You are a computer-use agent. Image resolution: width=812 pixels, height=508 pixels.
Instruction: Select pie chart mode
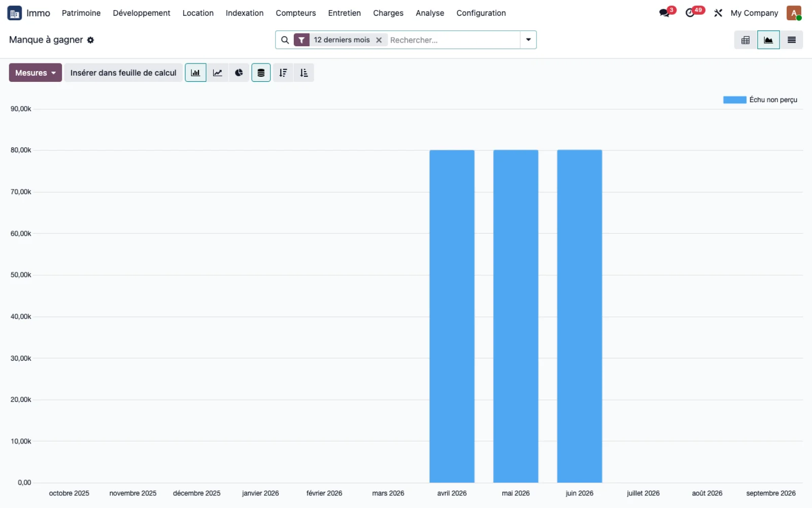pyautogui.click(x=239, y=73)
